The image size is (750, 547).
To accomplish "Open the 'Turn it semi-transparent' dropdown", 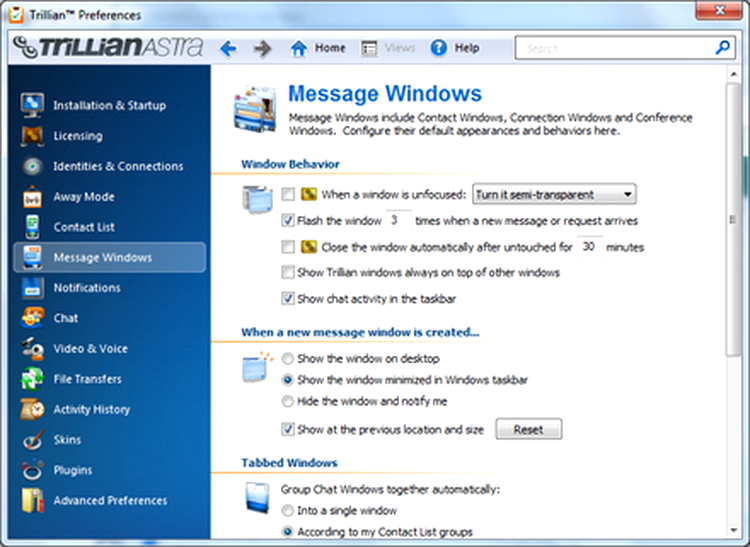I will coord(554,194).
